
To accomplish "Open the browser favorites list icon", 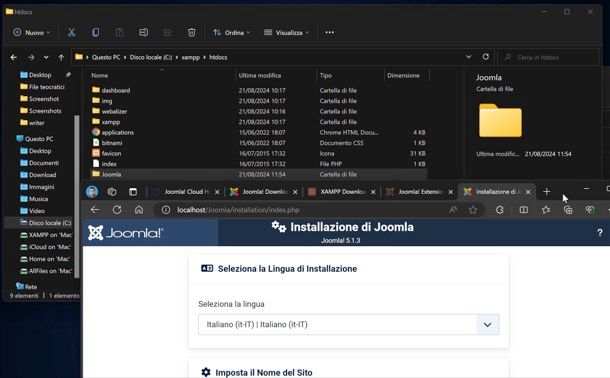I will click(x=546, y=210).
